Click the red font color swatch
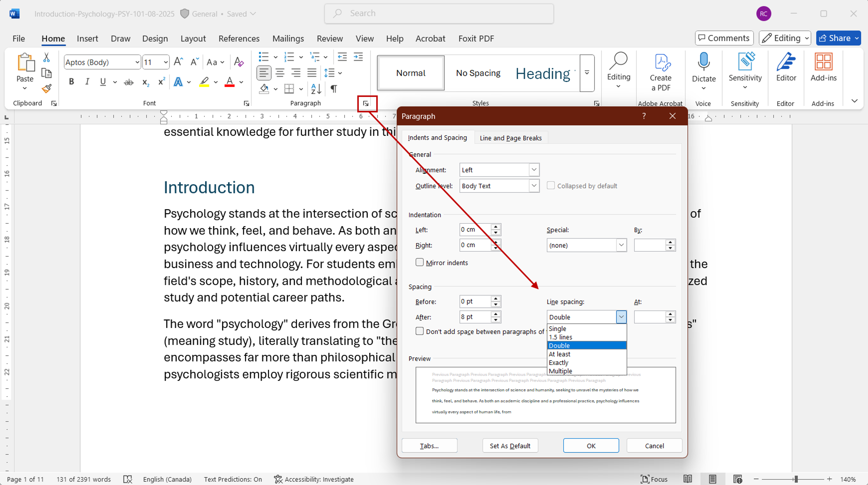This screenshot has width=868, height=485. click(x=229, y=82)
